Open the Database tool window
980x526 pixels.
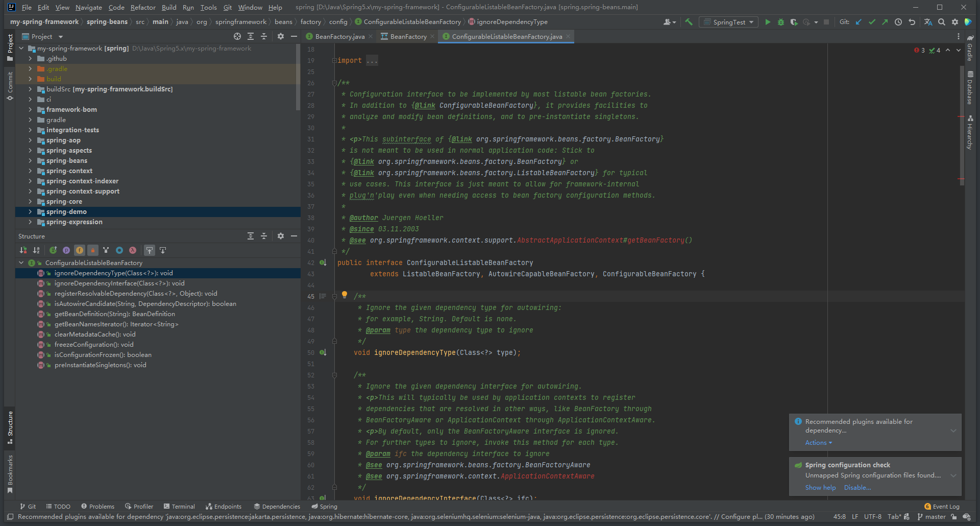pyautogui.click(x=970, y=87)
